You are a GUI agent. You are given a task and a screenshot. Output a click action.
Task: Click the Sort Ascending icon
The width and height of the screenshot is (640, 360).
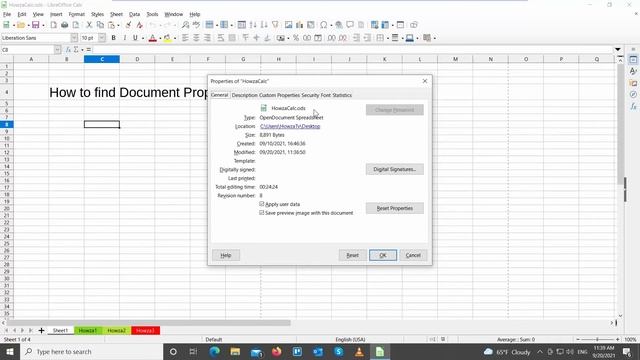pos(253,25)
